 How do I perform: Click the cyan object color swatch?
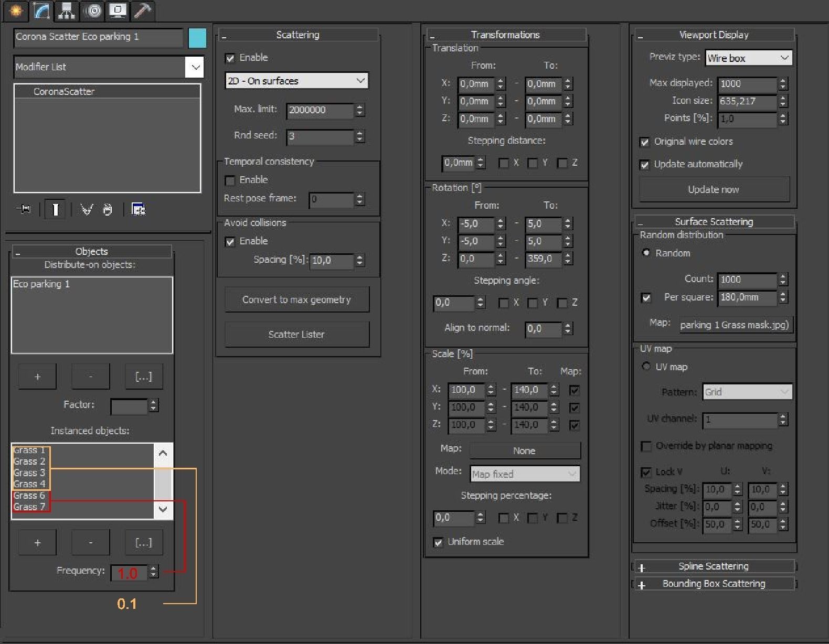click(197, 38)
